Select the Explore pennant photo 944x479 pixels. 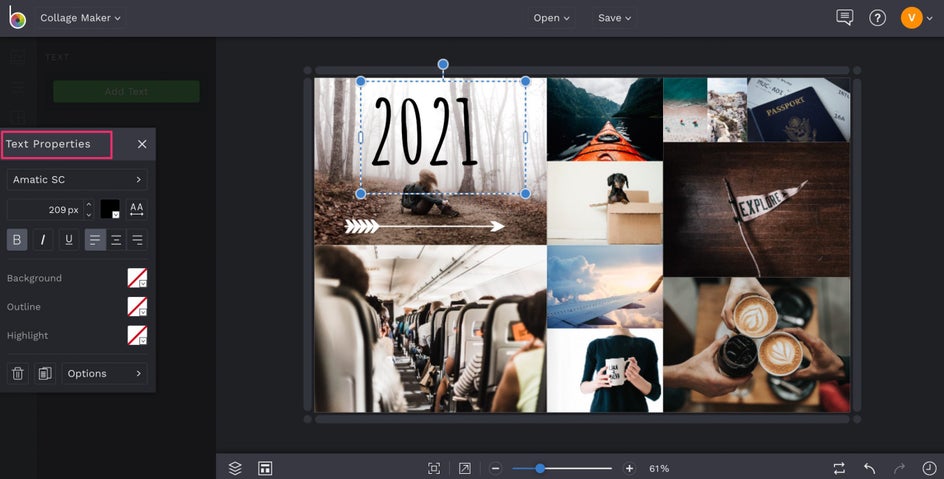click(756, 209)
